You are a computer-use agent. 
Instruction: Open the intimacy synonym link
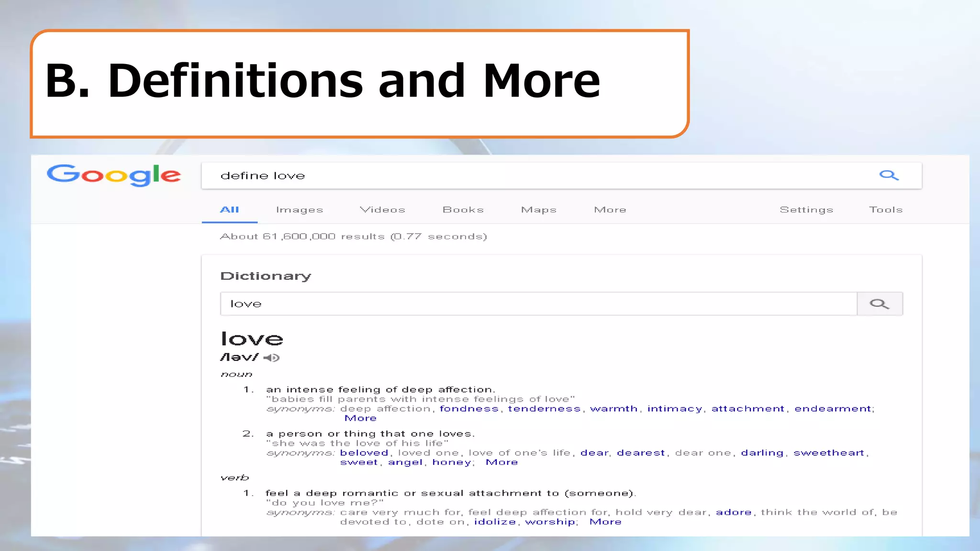click(675, 409)
